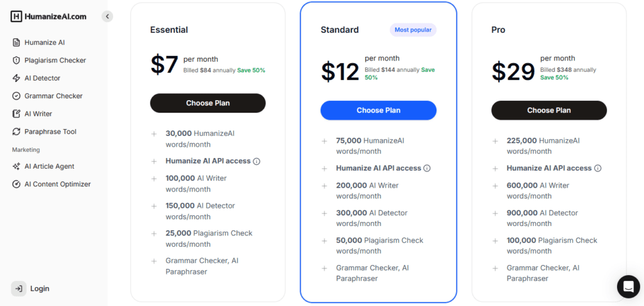Click the Grammar Checker checkmark icon
This screenshot has height=306, width=644.
17,96
